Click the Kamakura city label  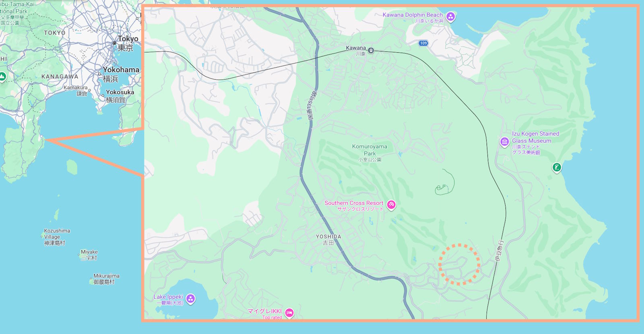coord(76,88)
